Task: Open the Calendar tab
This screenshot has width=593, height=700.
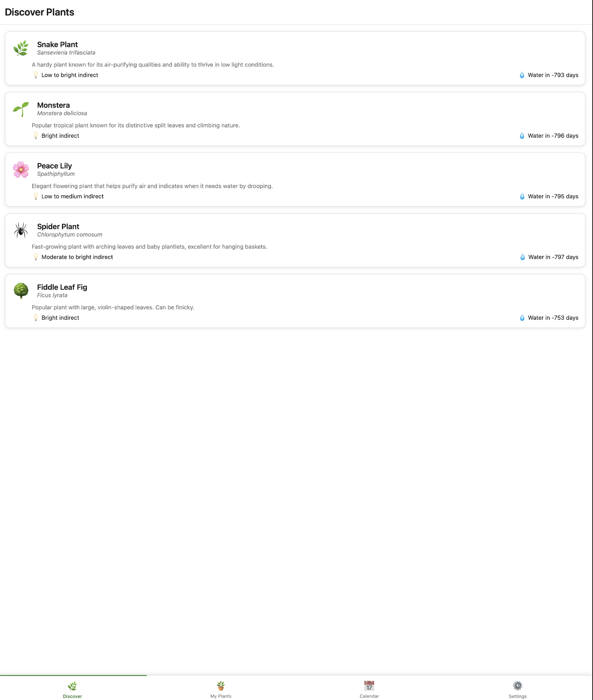Action: (x=369, y=689)
